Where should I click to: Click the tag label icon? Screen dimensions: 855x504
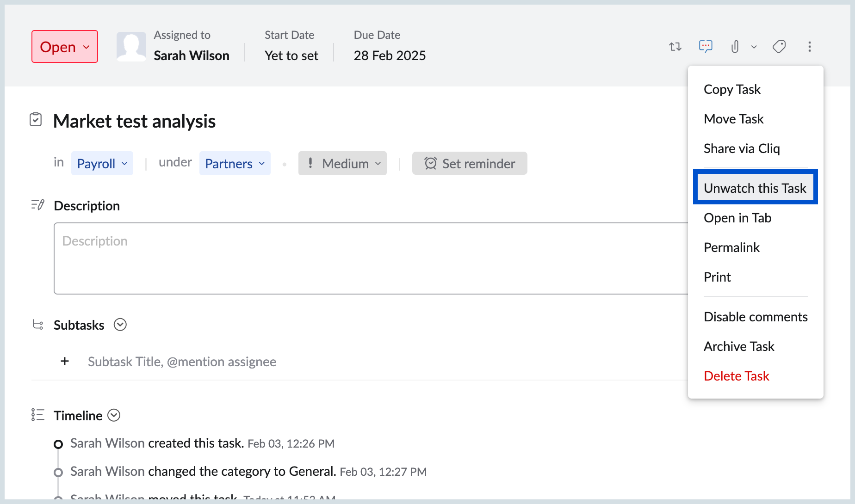[779, 47]
